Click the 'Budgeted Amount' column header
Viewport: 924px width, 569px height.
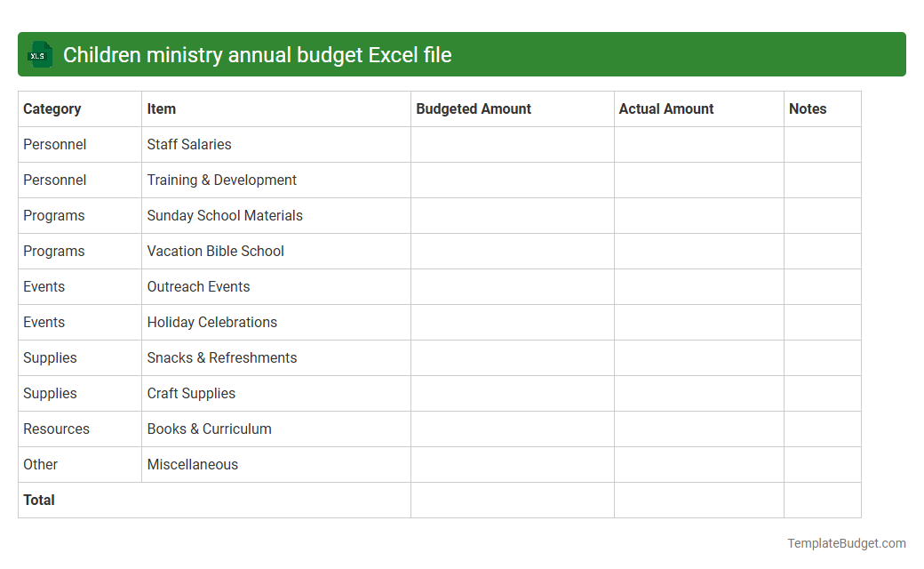[474, 108]
